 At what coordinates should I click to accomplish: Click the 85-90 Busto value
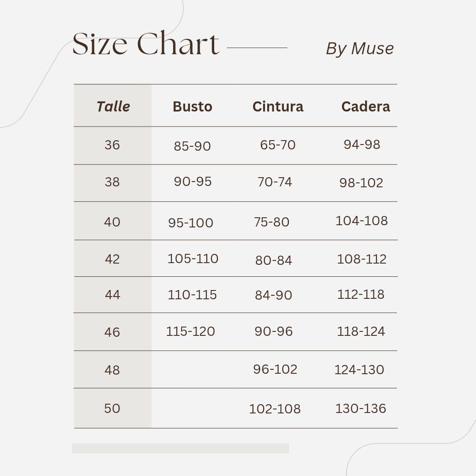tap(192, 146)
